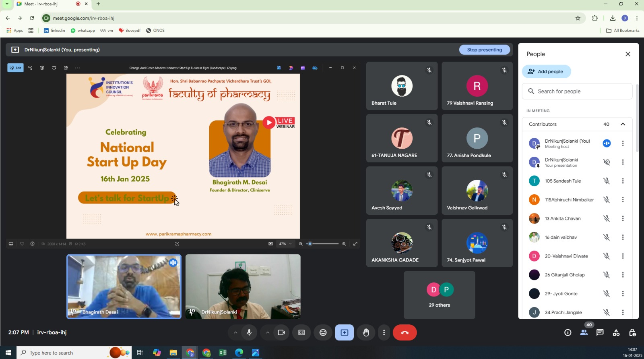644x359 pixels.
Task: Click Edit button in Photos viewer
Action: pyautogui.click(x=15, y=68)
